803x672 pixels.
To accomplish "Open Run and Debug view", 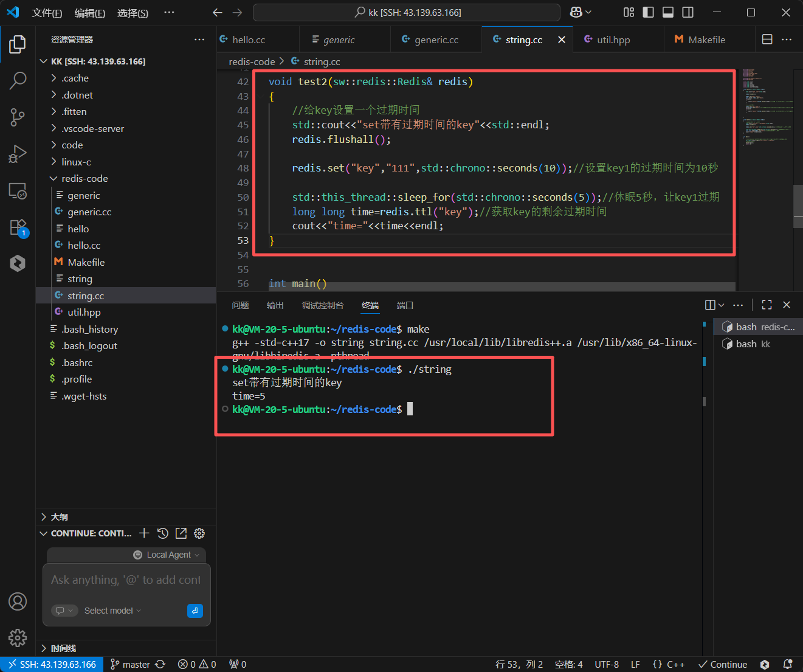I will (18, 154).
